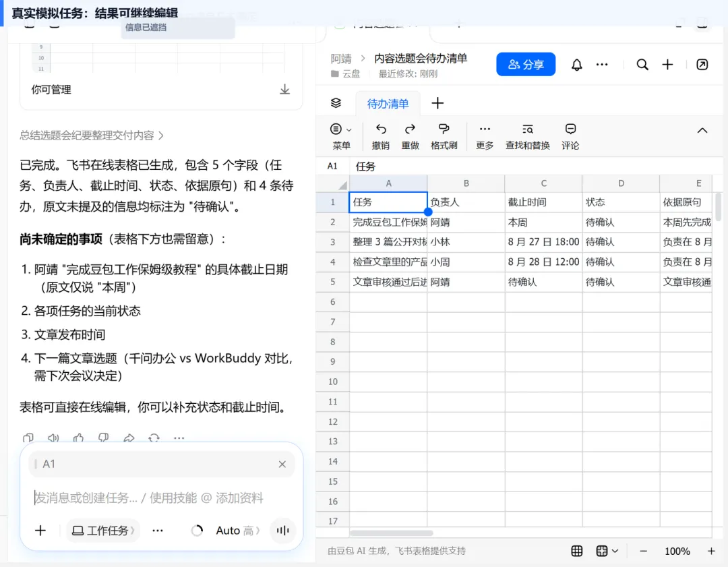
Task: Click the thumbs-up icon under the reply
Action: pyautogui.click(x=78, y=438)
